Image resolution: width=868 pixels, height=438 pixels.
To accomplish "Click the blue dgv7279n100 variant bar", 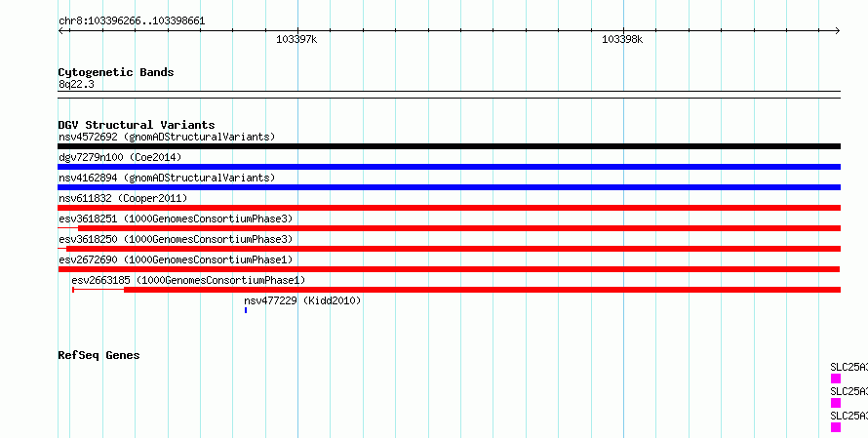I will point(449,167).
